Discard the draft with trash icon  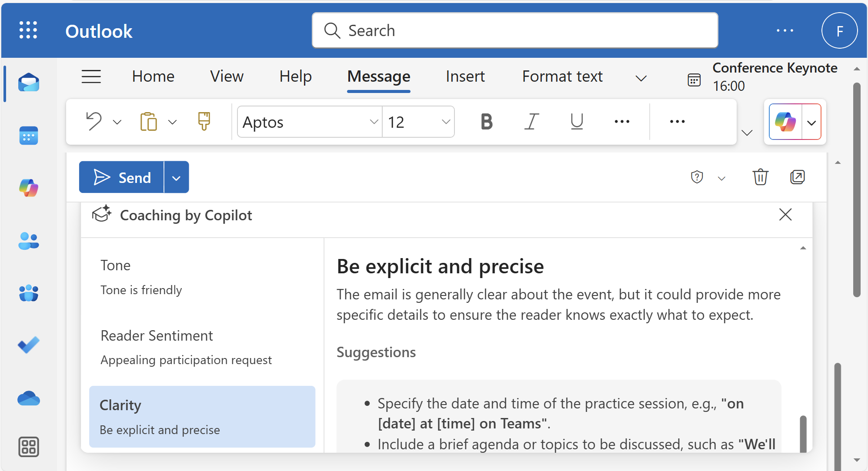(760, 177)
